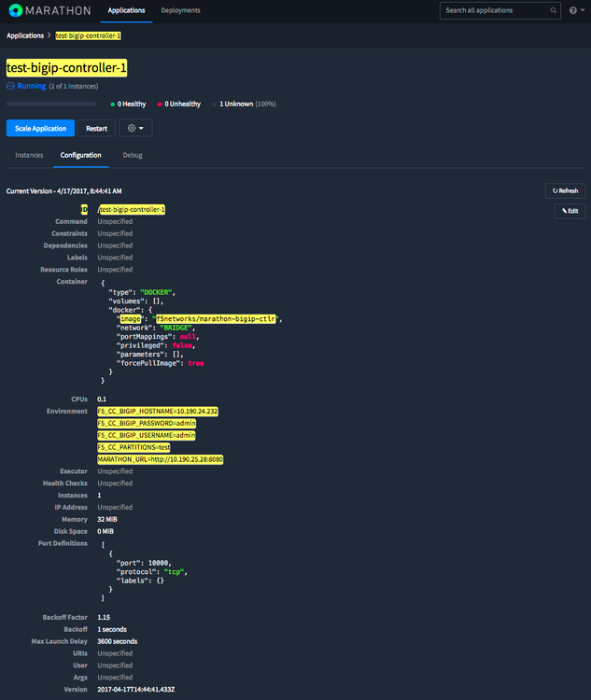Click the test-bigip-controller-1 breadcrumb
This screenshot has height=700, width=591.
pos(88,35)
